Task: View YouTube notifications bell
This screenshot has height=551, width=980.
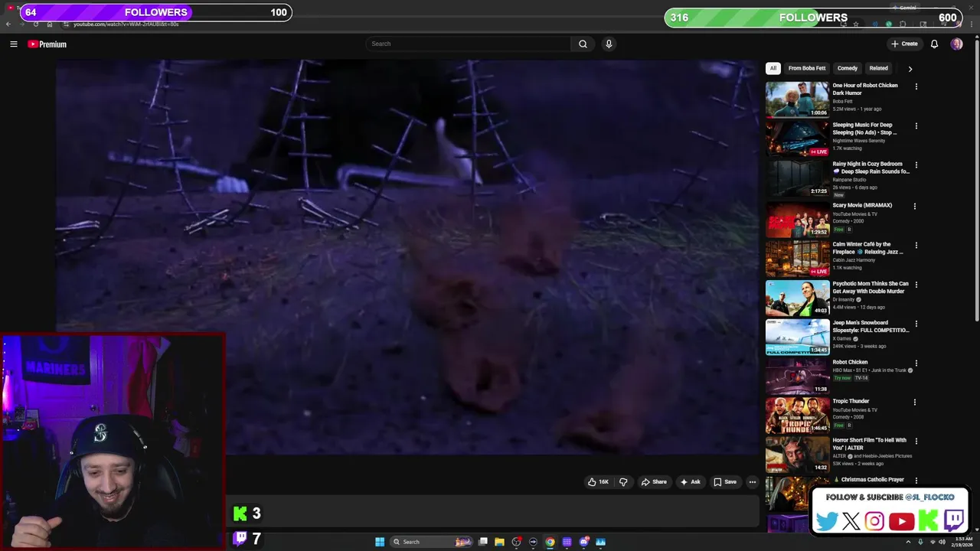Action: (x=934, y=44)
